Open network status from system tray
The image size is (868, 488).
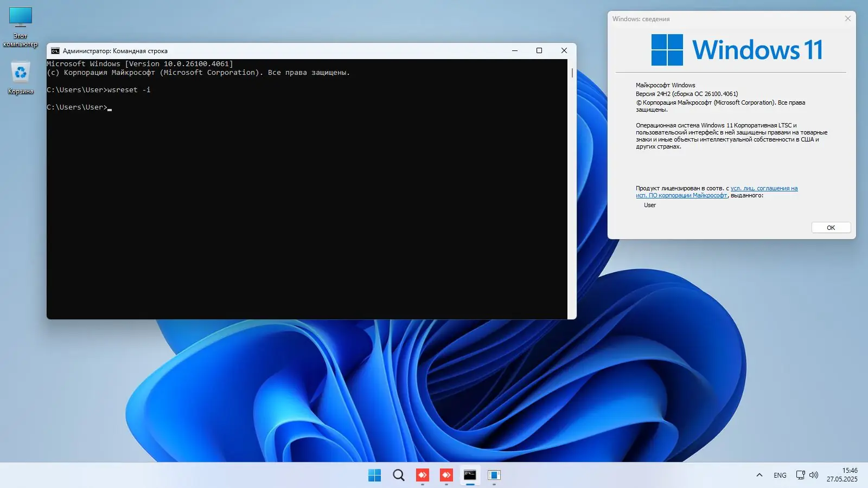800,476
